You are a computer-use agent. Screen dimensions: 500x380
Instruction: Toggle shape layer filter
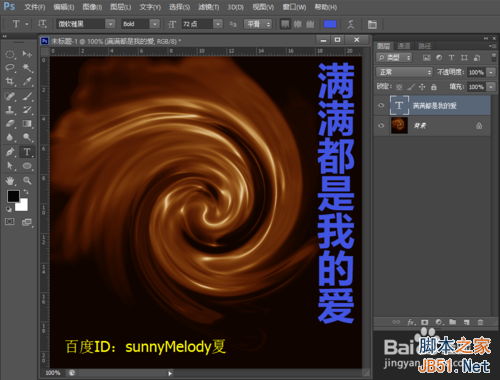pos(464,58)
